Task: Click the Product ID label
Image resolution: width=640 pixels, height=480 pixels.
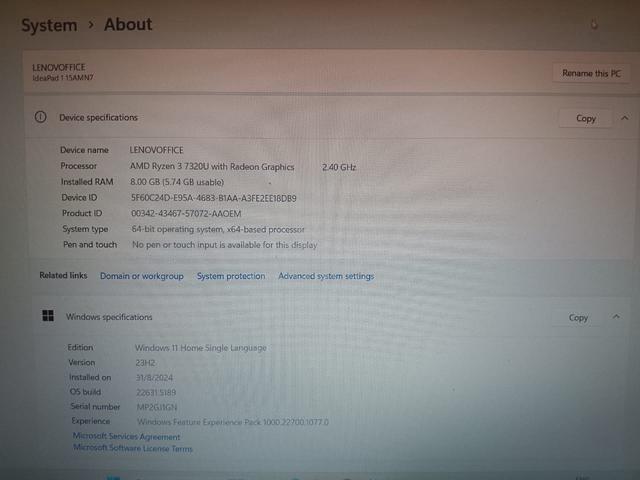Action: [x=82, y=213]
